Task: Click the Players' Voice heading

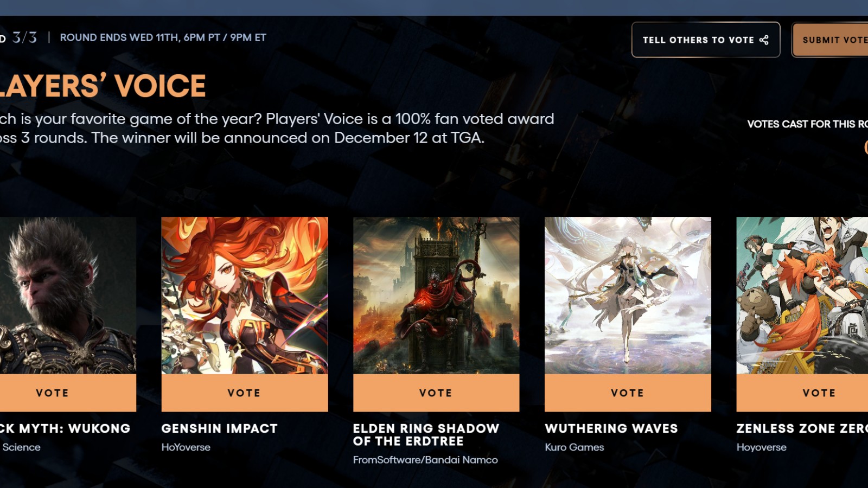Action: point(103,86)
